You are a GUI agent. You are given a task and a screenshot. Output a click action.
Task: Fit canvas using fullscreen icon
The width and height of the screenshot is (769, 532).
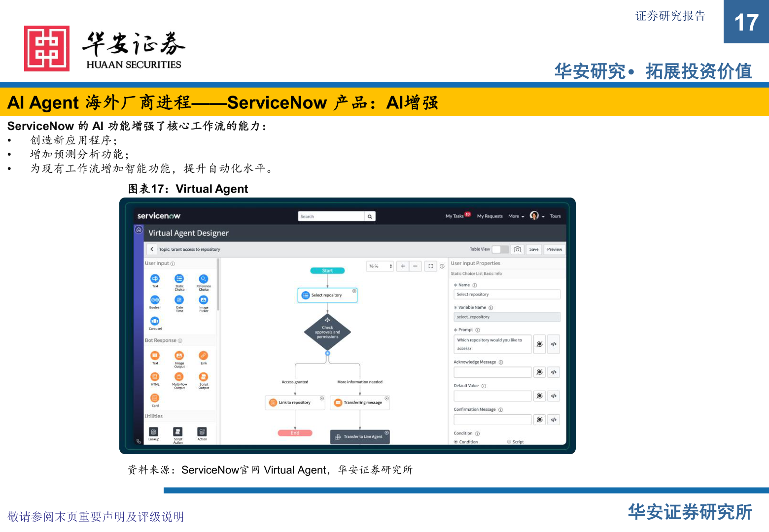click(x=431, y=266)
